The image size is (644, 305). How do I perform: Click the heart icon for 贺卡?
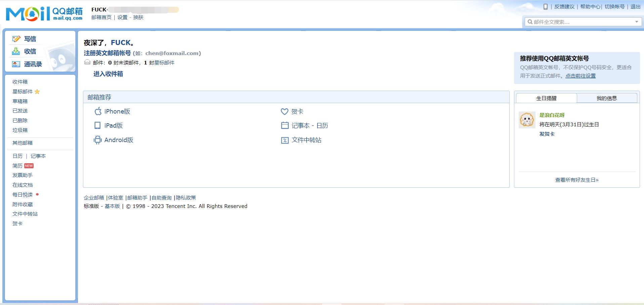tap(285, 112)
